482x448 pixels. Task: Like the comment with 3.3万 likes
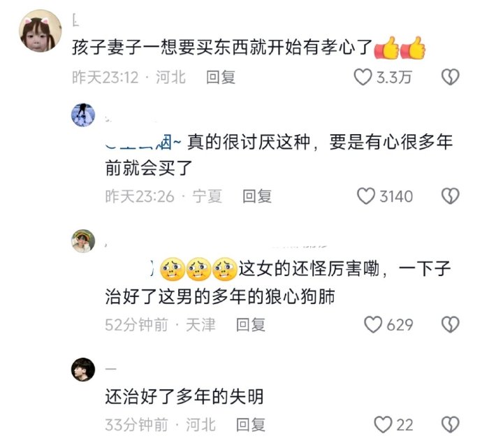coord(363,77)
